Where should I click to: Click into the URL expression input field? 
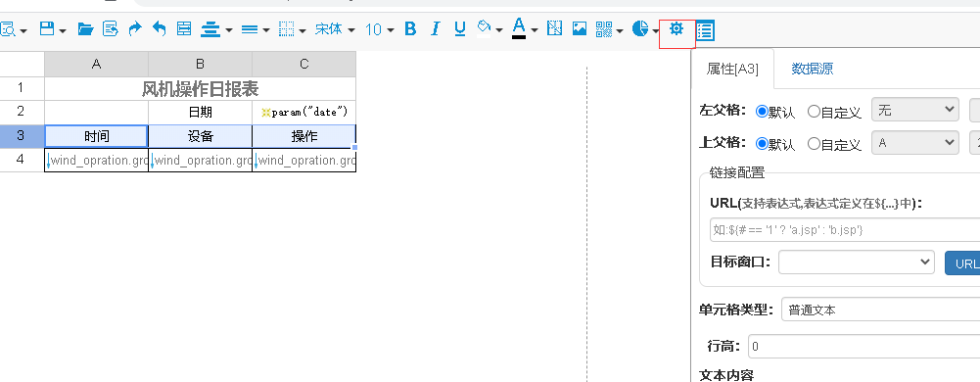point(845,229)
